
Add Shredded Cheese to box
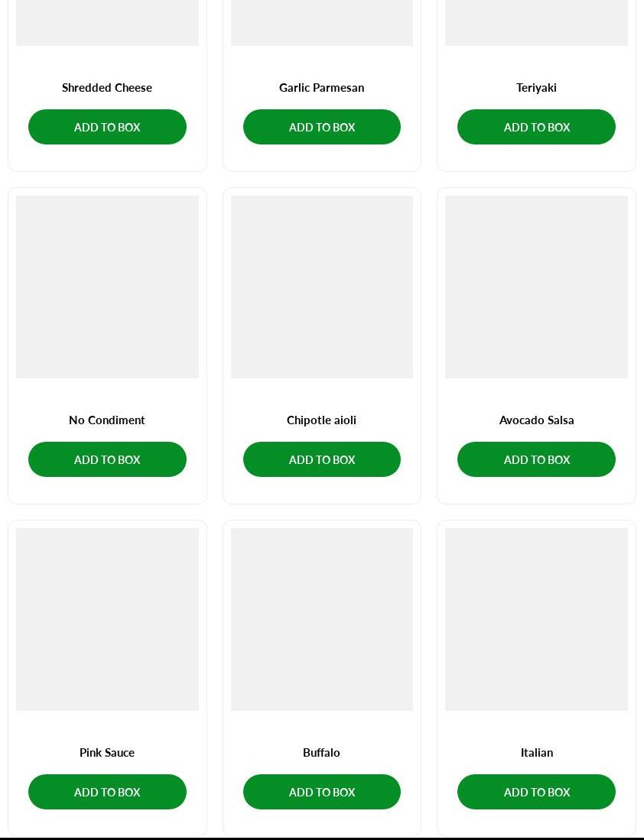coord(107,127)
